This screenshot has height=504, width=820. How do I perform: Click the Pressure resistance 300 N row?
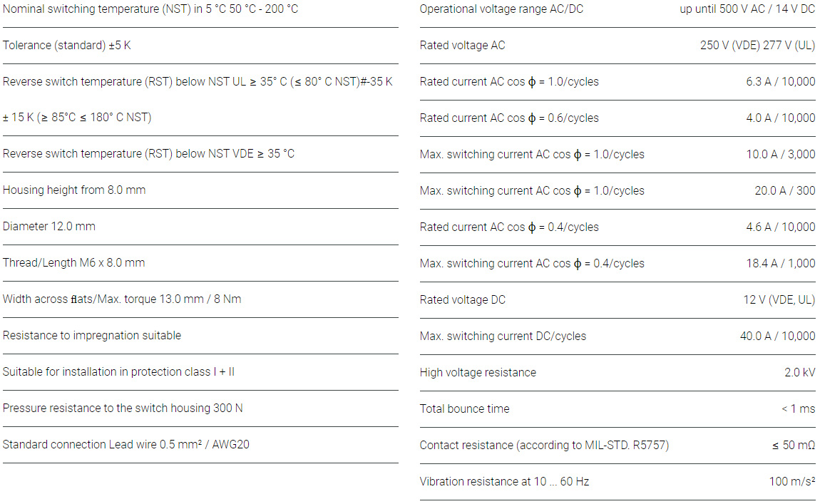click(x=123, y=408)
